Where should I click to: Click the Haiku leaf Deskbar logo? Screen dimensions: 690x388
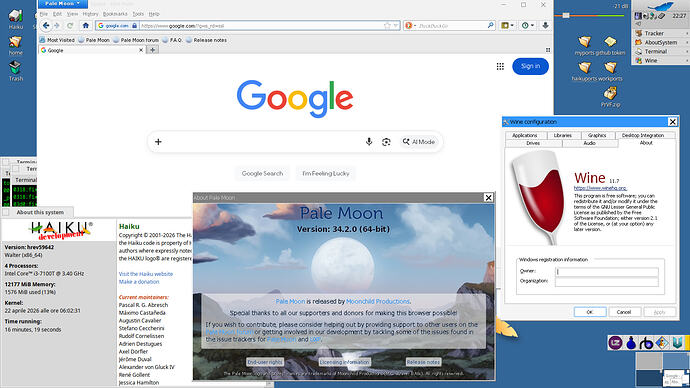(x=661, y=6)
